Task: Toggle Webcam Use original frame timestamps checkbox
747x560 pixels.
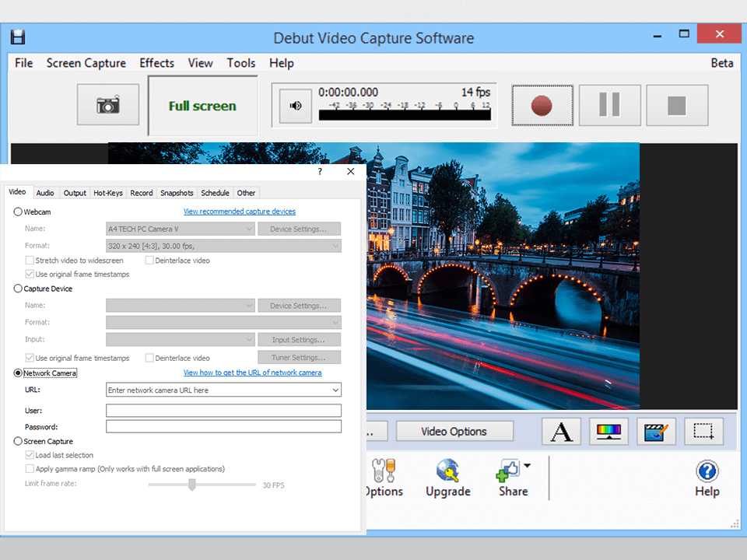Action: click(x=30, y=275)
